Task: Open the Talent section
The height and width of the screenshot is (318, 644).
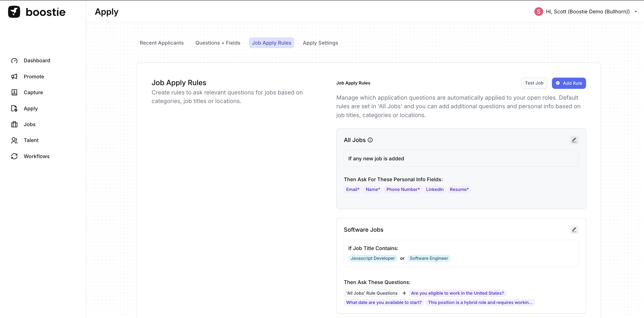Action: [x=31, y=140]
